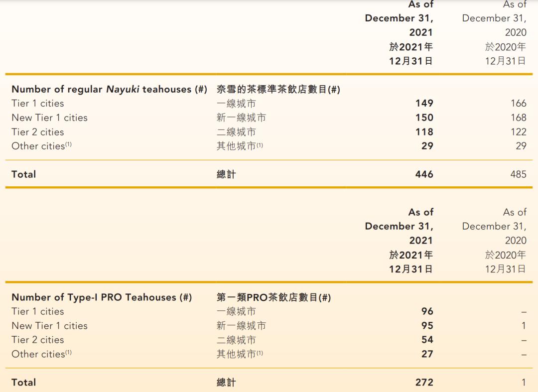538x392 pixels.
Task: Select Chinese heading '奈雪的茶標準茶飲店數目(#)'
Action: 278,89
